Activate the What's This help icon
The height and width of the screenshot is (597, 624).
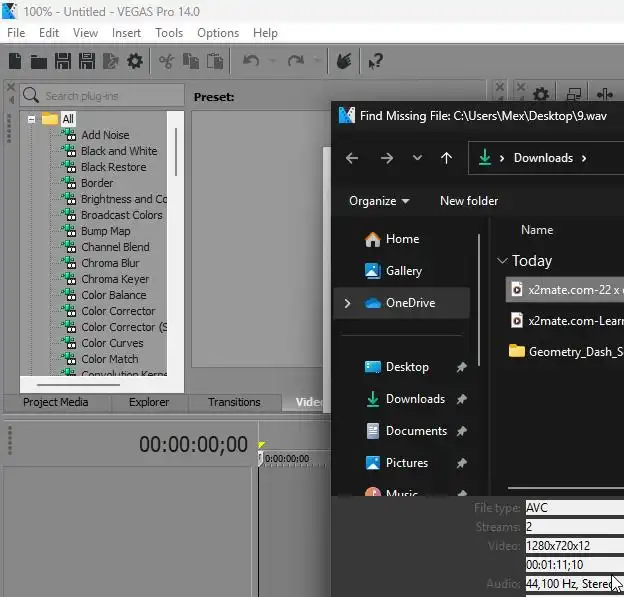[x=376, y=61]
